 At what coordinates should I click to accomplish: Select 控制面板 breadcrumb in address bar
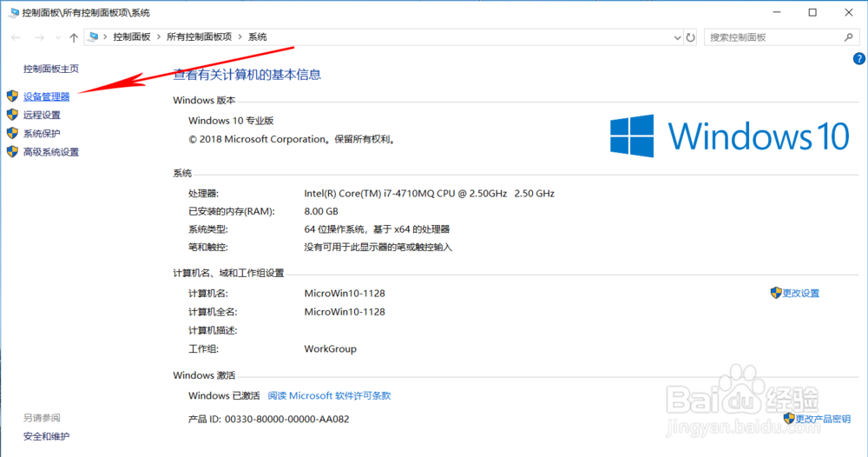pos(132,37)
